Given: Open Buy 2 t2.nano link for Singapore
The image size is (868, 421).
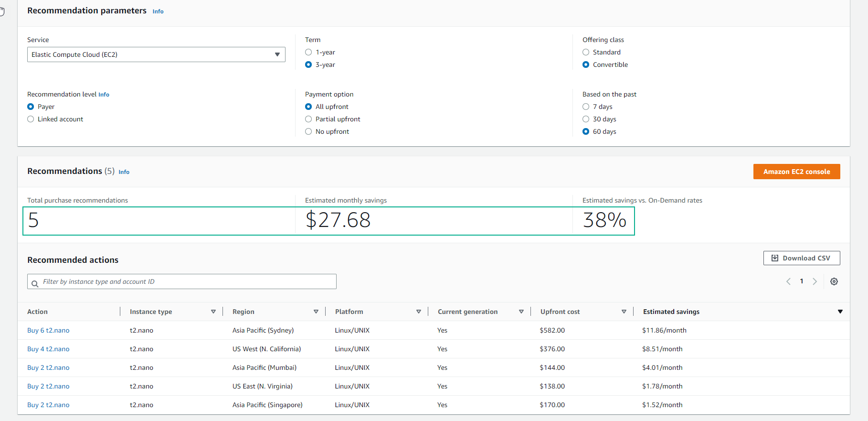Looking at the screenshot, I should (x=48, y=405).
